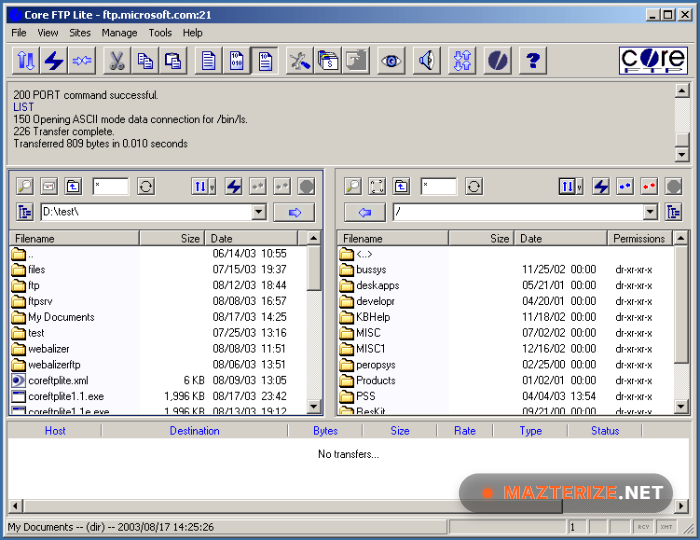Open the View menu
The width and height of the screenshot is (700, 540).
(48, 33)
